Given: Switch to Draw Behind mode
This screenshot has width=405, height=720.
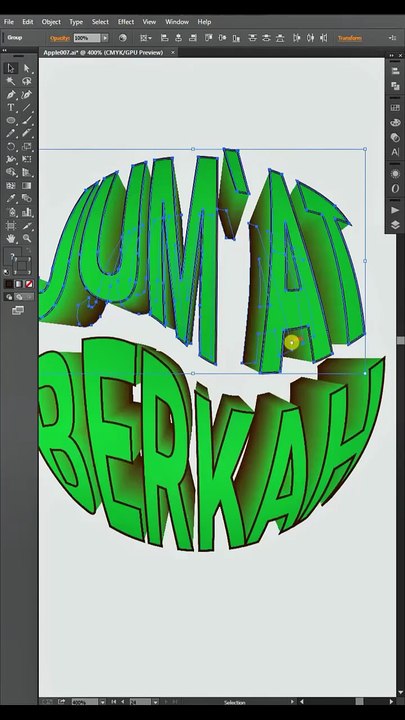Looking at the screenshot, I should tap(19, 297).
